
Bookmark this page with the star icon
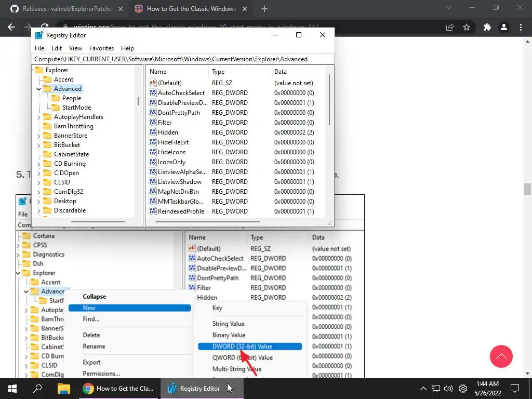[x=467, y=27]
